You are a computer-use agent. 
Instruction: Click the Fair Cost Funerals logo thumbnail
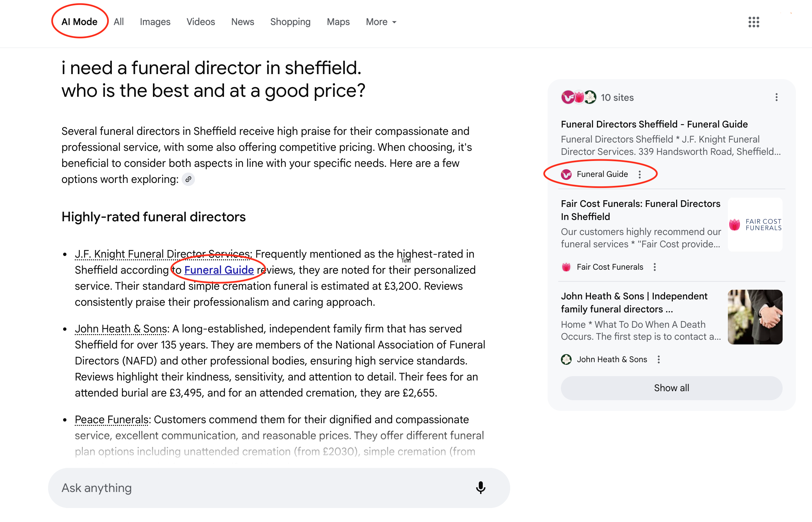(755, 224)
